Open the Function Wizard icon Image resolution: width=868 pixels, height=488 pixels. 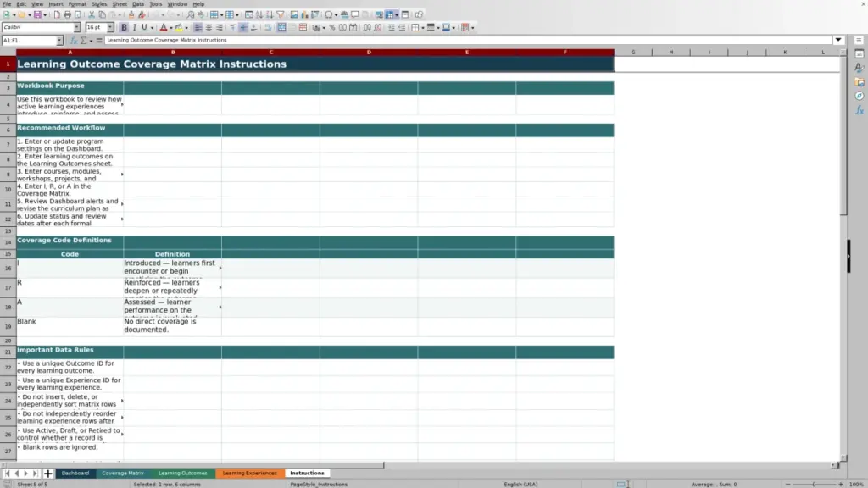click(73, 41)
